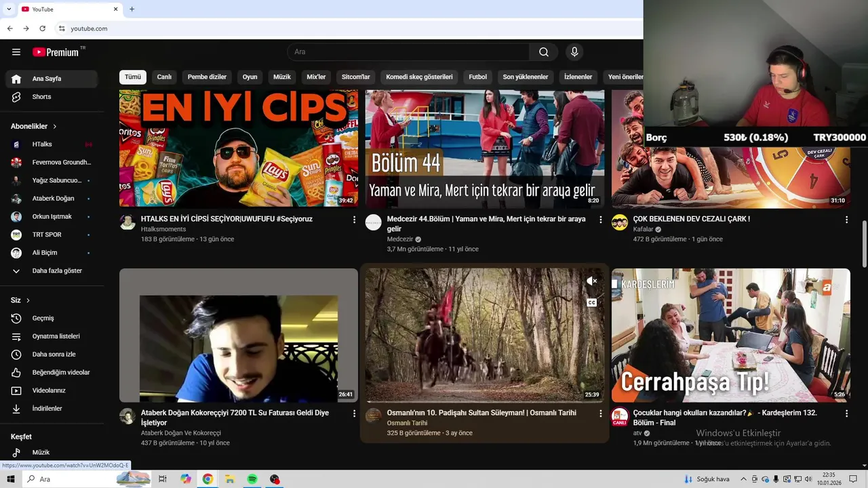Select the Tümü filter chip

[x=133, y=77]
